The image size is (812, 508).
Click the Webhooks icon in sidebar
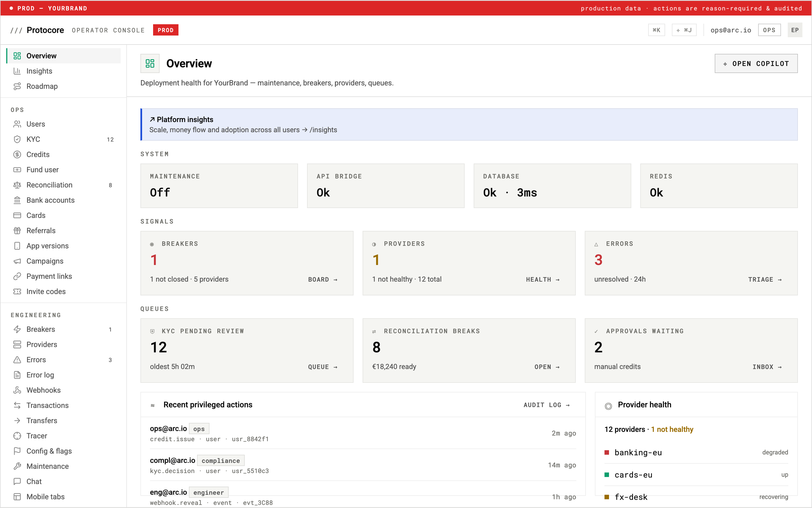click(x=17, y=390)
